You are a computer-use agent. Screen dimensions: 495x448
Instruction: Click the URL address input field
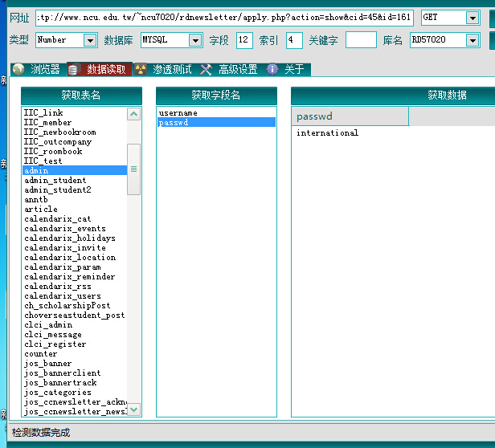pyautogui.click(x=224, y=18)
